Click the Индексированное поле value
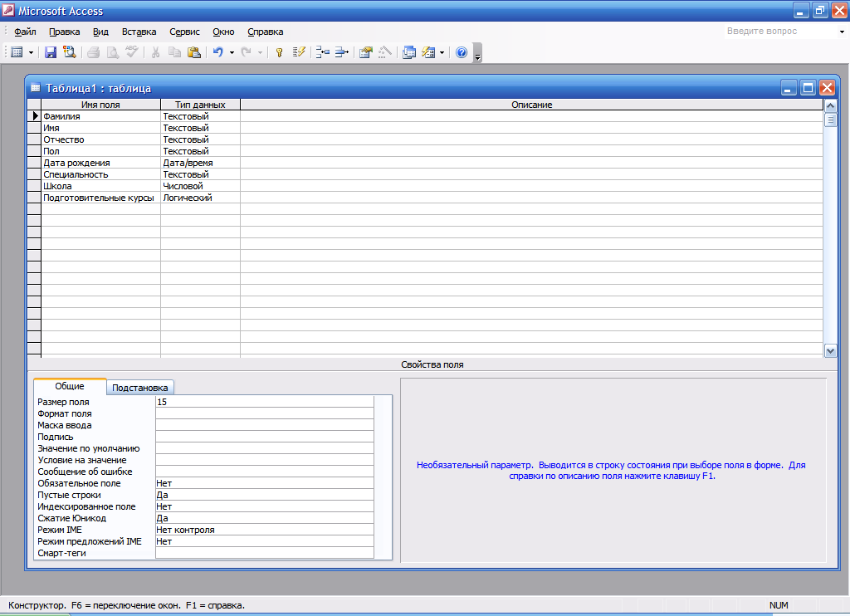 265,506
